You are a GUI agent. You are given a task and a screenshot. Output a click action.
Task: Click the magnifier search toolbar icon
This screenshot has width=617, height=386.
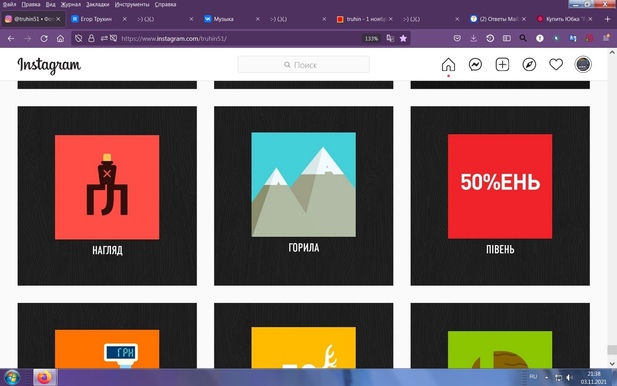[523, 38]
